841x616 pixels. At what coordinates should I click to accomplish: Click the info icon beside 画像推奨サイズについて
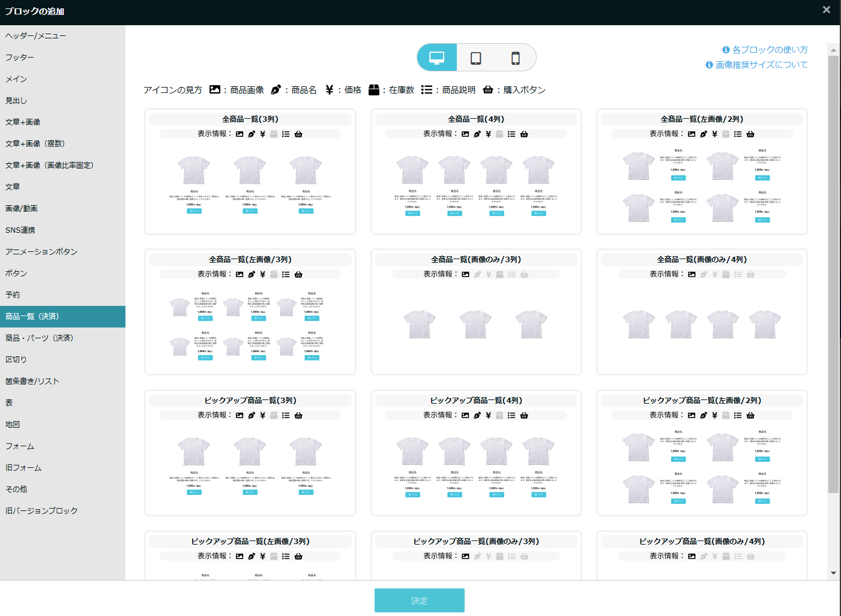click(709, 65)
